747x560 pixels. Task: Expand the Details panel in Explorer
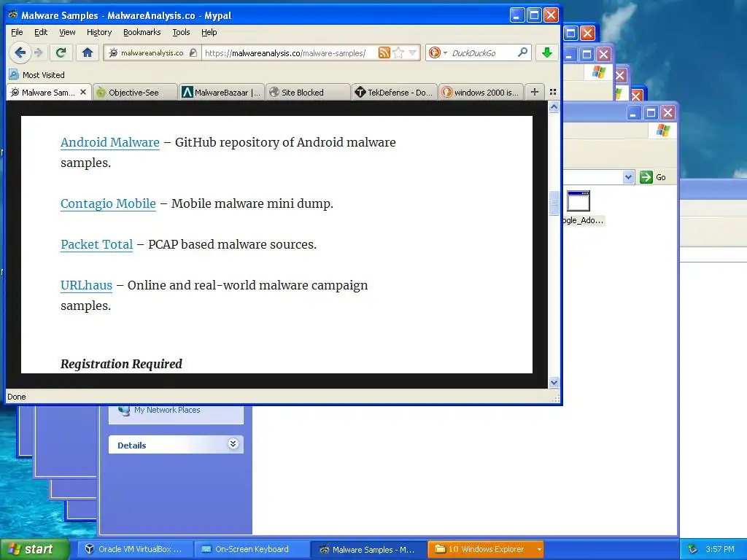pos(233,444)
